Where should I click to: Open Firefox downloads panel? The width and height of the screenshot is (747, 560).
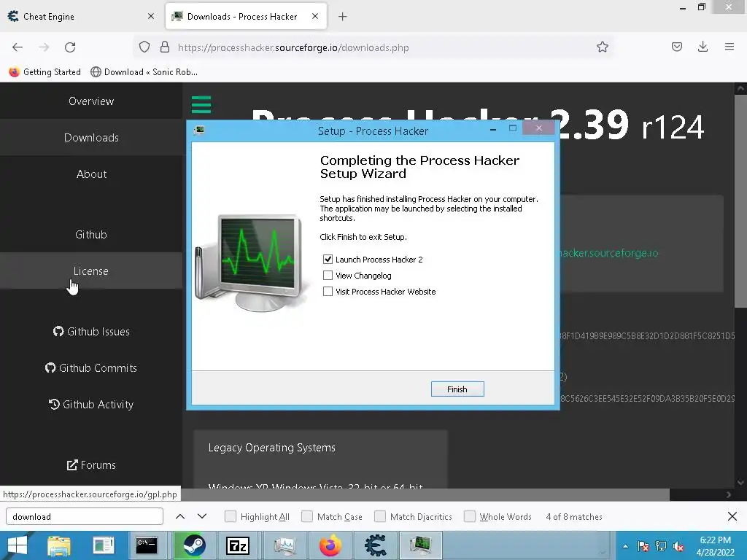click(x=703, y=47)
